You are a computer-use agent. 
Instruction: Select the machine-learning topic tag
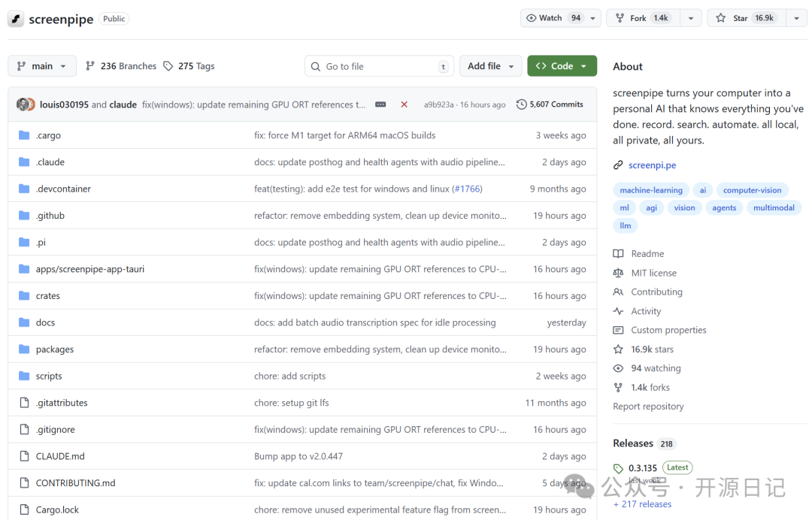tap(650, 189)
